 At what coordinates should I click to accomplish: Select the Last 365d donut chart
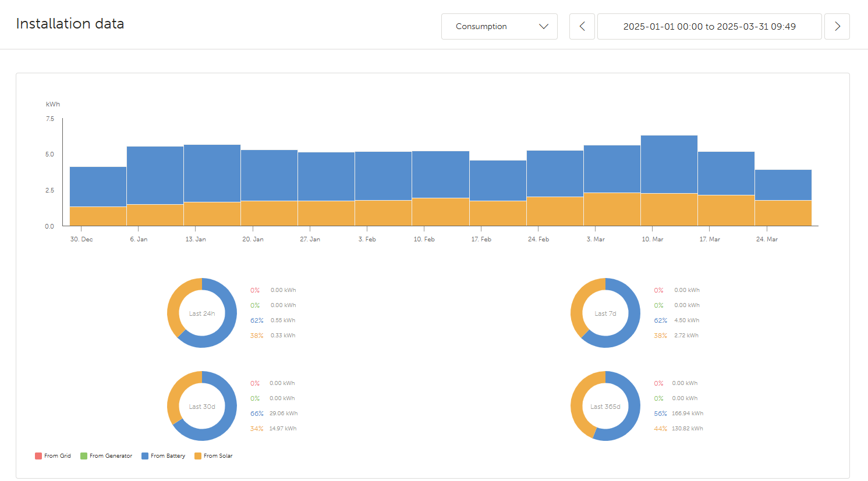(605, 406)
